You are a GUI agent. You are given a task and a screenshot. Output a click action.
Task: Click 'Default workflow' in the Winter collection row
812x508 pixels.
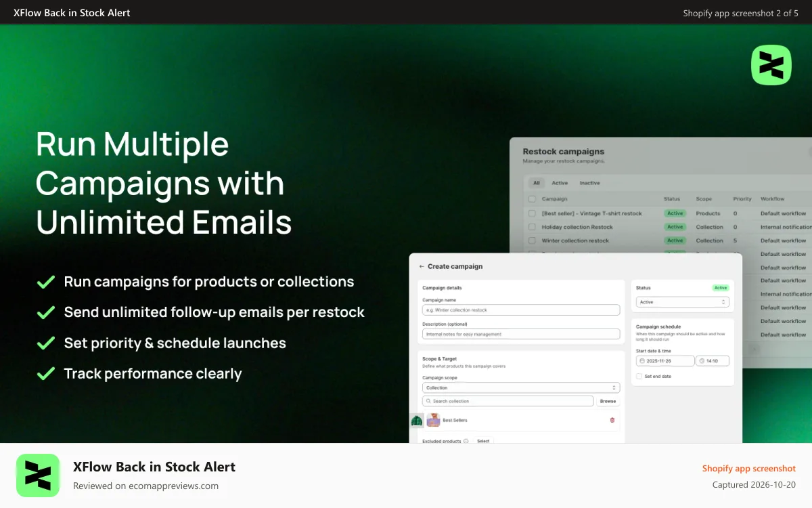(x=784, y=240)
